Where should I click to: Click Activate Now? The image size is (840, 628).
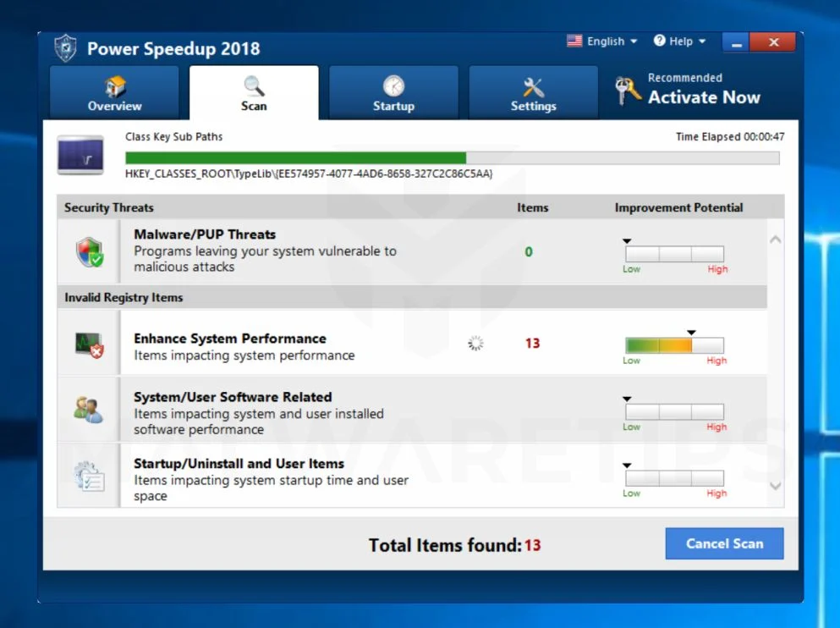(x=704, y=97)
